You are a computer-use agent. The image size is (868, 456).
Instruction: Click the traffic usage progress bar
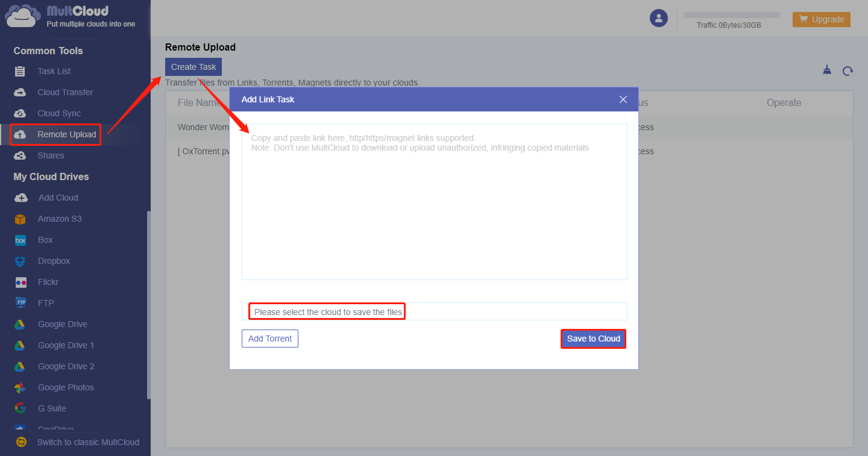point(731,15)
